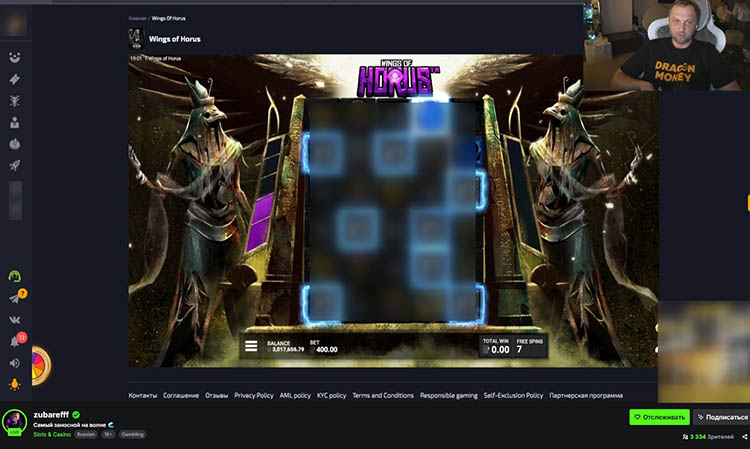Image resolution: width=750 pixels, height=449 pixels.
Task: Click the Wings Of Horus breadcrumb
Action: (168, 18)
